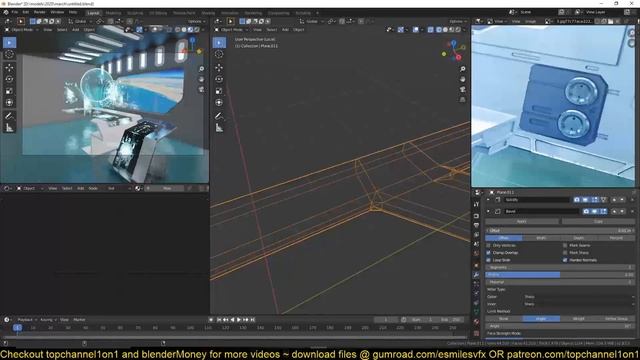The image size is (640, 360).
Task: Open Object Mode dropdown in left viewport
Action: tap(21, 29)
